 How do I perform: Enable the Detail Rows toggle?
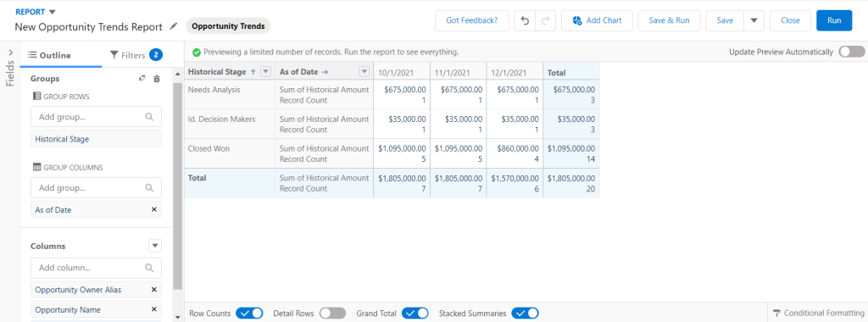pos(332,314)
